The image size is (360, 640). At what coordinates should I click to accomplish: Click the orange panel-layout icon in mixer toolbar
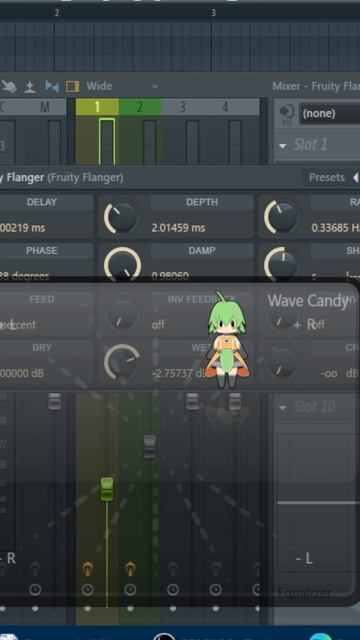(x=72, y=87)
